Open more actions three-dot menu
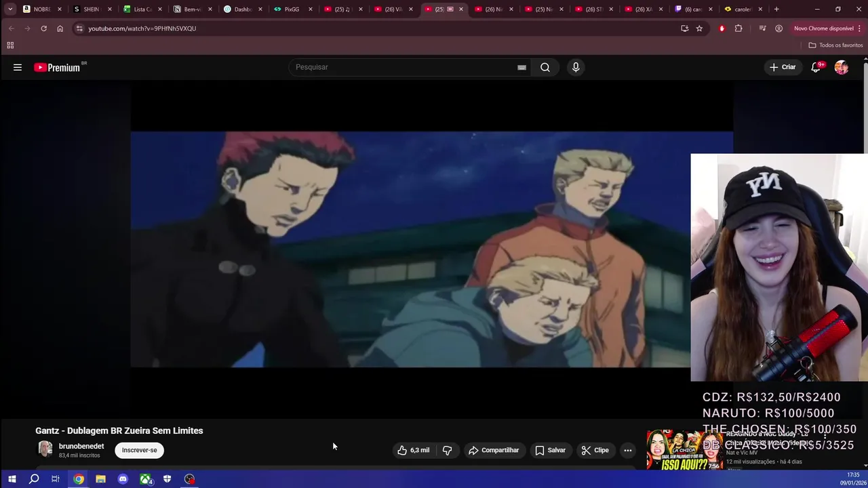 click(x=628, y=450)
